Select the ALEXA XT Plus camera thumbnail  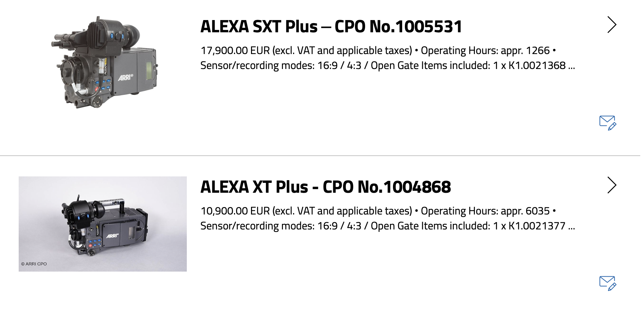(x=103, y=224)
